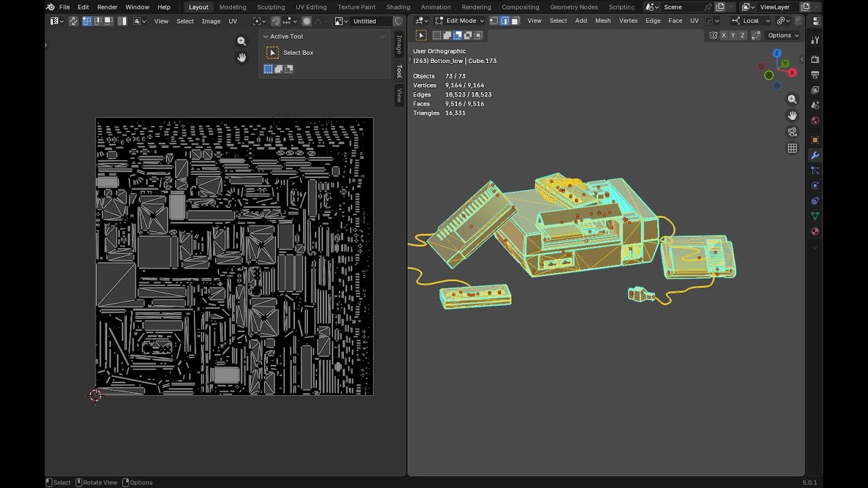Open the UV sticky selection mode dropdown

(x=139, y=21)
